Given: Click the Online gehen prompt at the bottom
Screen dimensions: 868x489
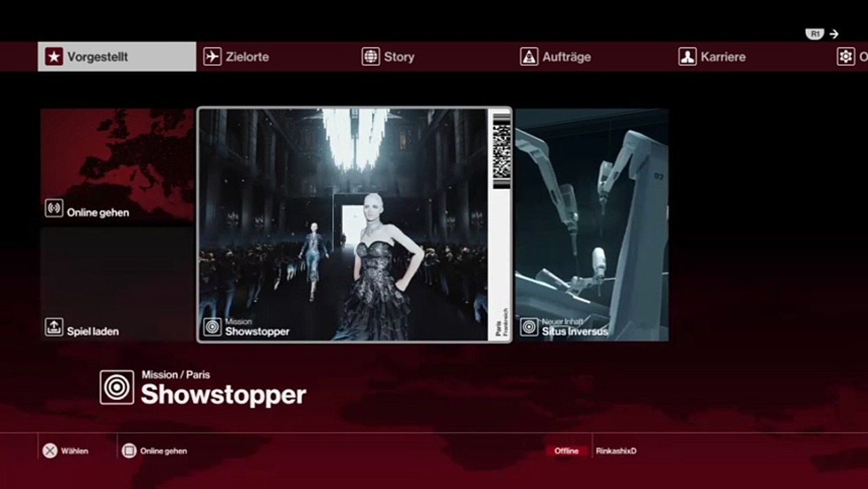Looking at the screenshot, I should click(x=164, y=451).
